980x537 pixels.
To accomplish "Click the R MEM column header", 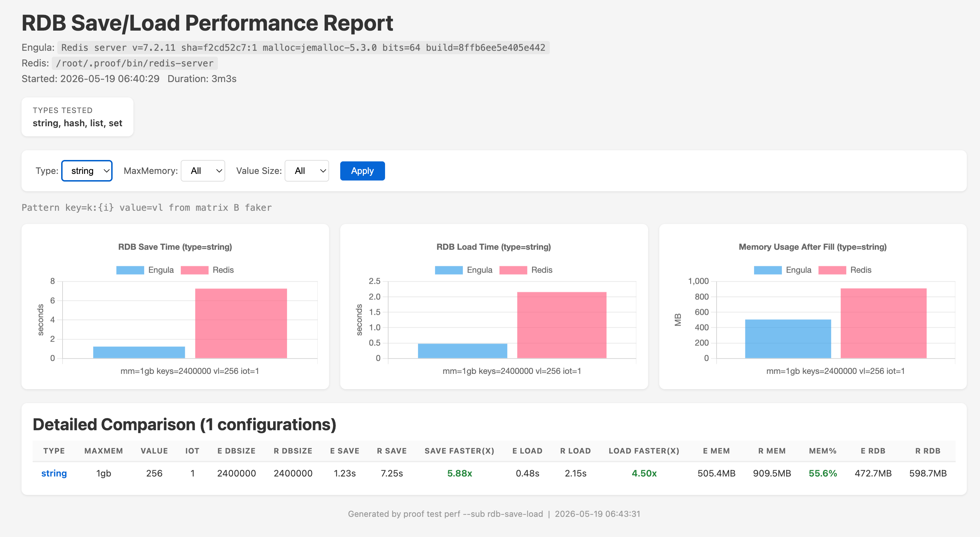I will click(x=772, y=451).
